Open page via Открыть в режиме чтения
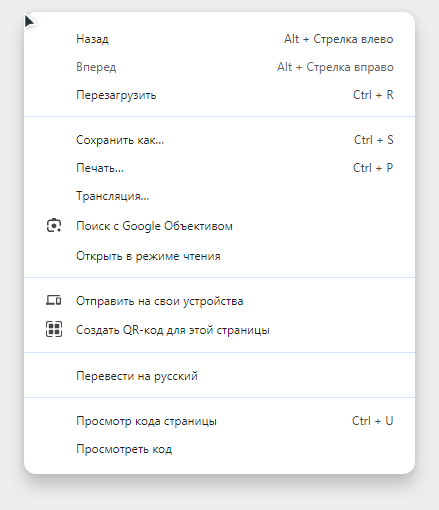This screenshot has width=439, height=510. pos(219,256)
